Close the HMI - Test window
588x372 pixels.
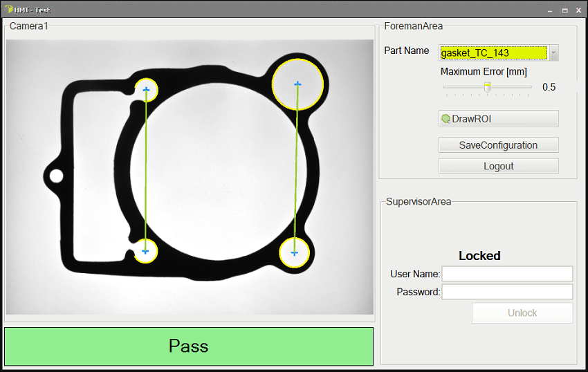point(578,10)
